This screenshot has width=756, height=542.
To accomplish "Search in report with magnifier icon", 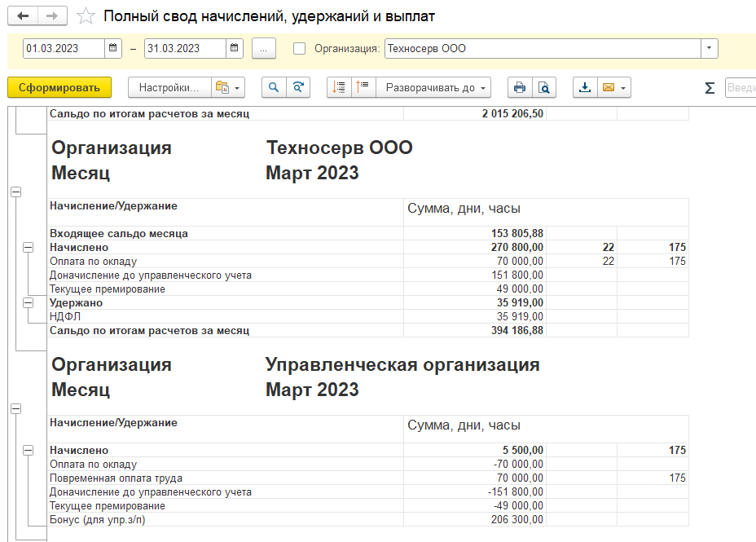I will tap(274, 87).
